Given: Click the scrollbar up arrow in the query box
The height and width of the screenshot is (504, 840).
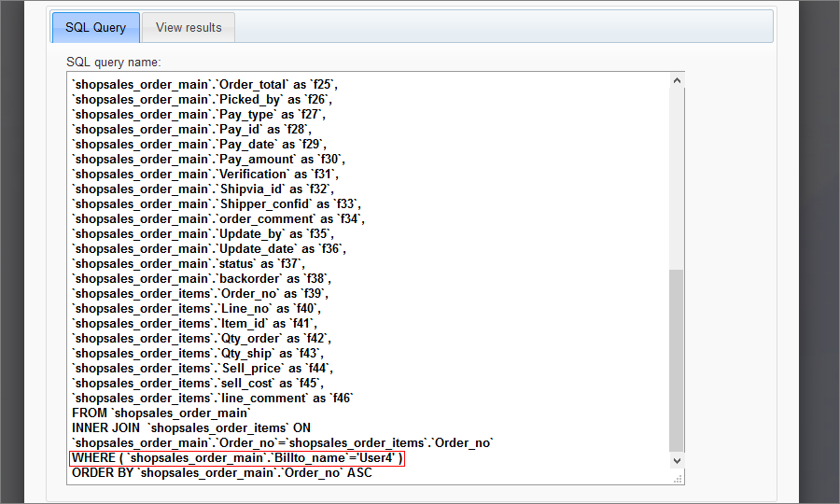Looking at the screenshot, I should coord(677,80).
